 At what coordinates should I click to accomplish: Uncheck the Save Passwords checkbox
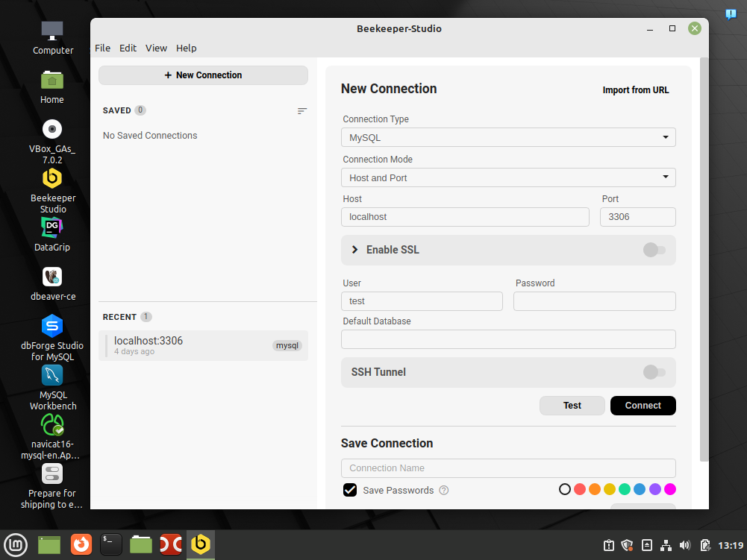tap(350, 490)
